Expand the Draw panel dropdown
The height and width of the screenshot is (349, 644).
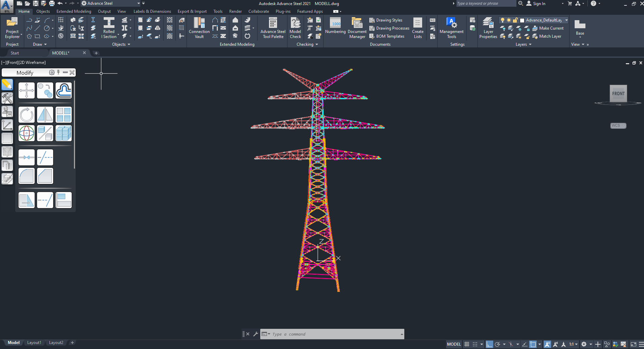tap(40, 44)
